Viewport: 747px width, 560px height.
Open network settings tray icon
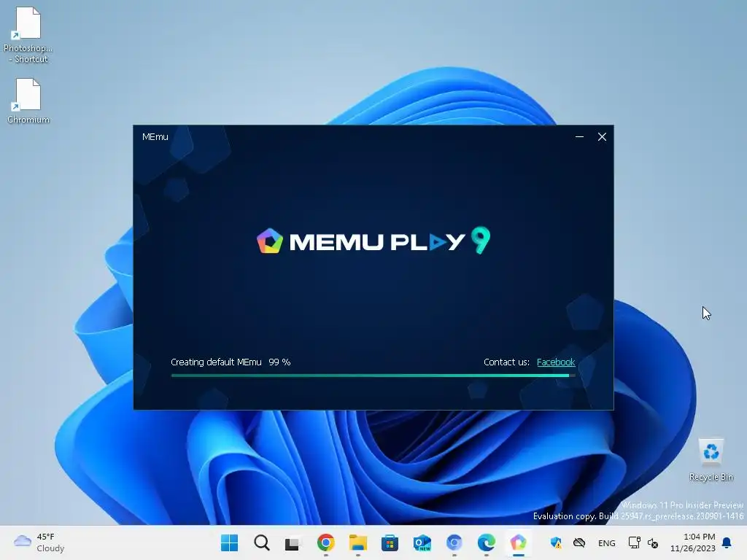point(634,542)
